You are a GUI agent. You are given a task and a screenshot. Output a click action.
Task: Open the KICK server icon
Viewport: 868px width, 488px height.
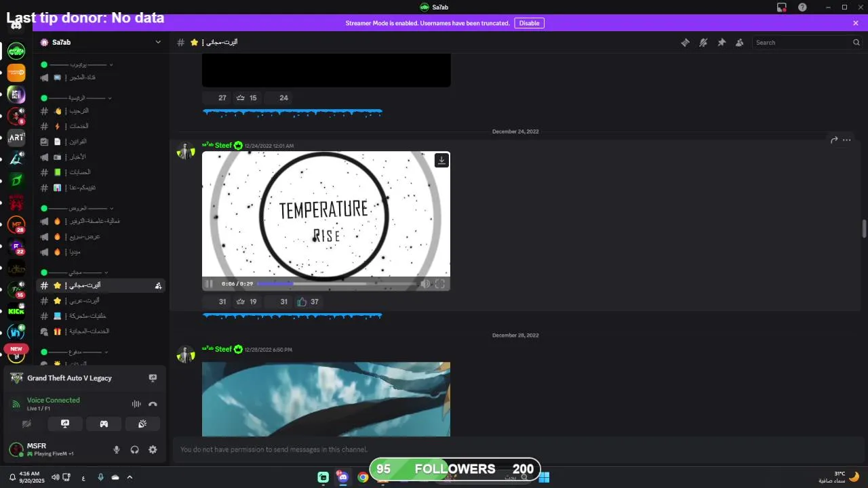[x=16, y=311]
